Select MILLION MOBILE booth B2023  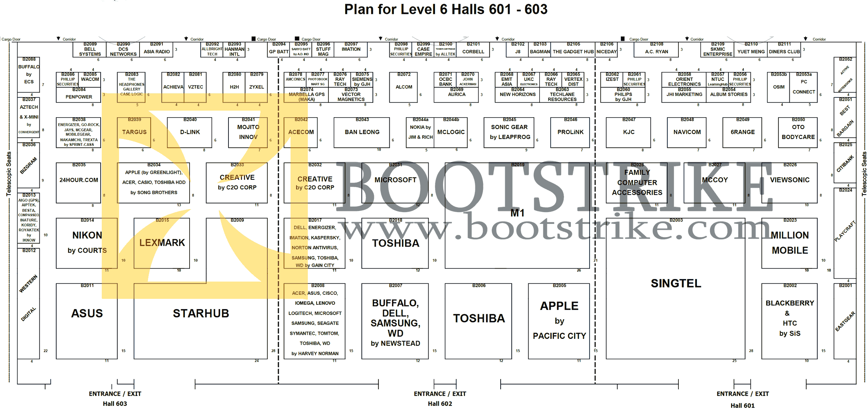tap(789, 243)
